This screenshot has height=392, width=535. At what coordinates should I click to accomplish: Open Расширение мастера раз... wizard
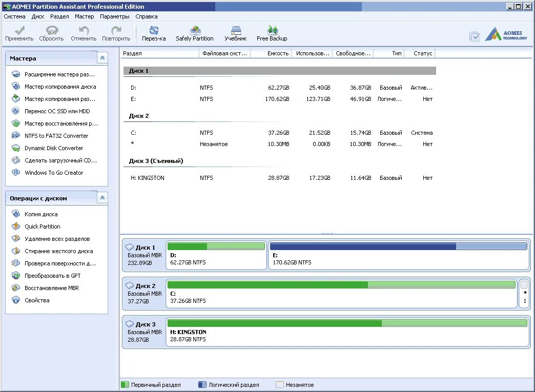click(x=53, y=74)
